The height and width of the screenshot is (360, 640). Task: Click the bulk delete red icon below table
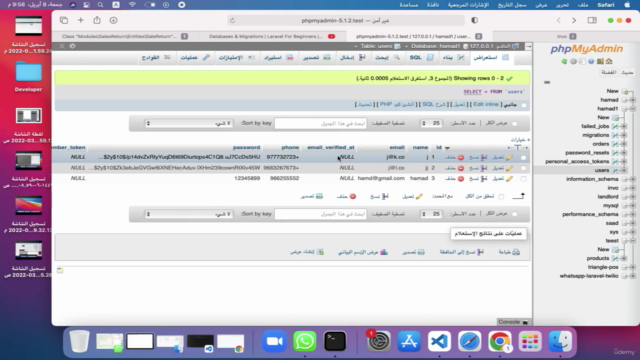point(353,196)
